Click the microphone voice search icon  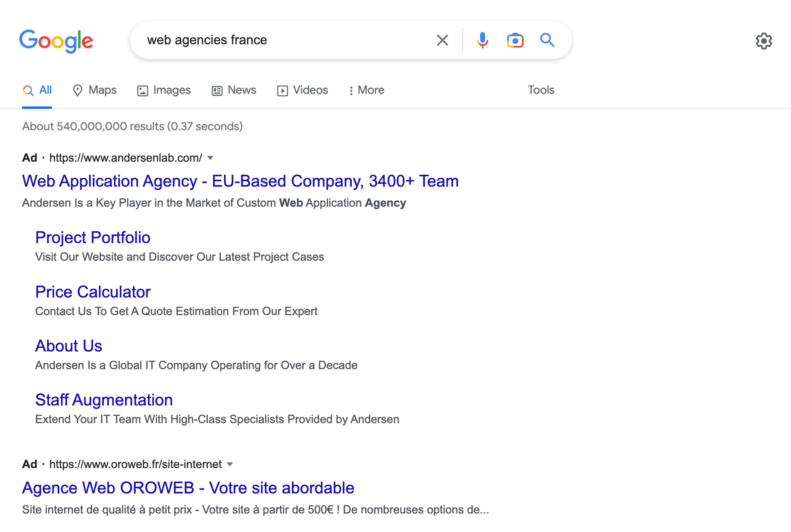click(x=482, y=40)
